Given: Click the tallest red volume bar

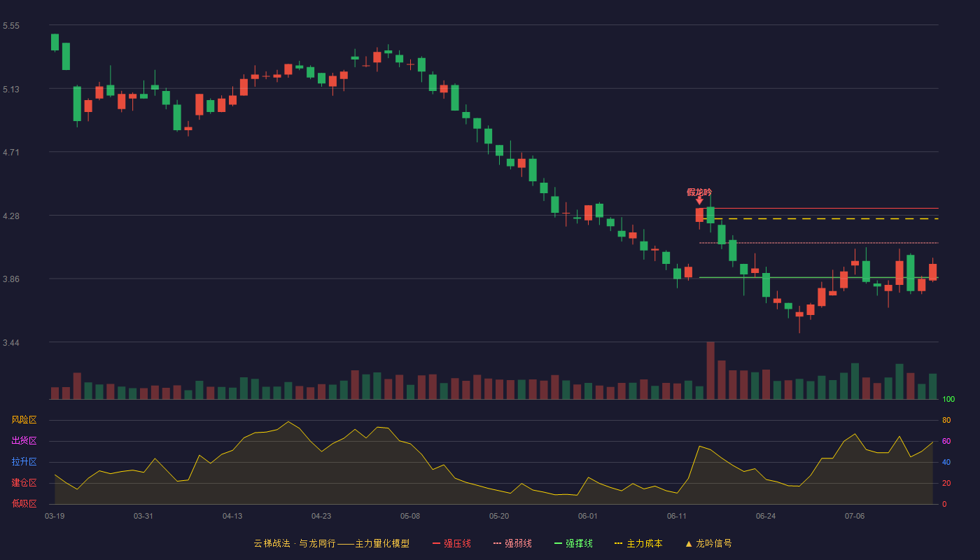Looking at the screenshot, I should click(x=710, y=370).
